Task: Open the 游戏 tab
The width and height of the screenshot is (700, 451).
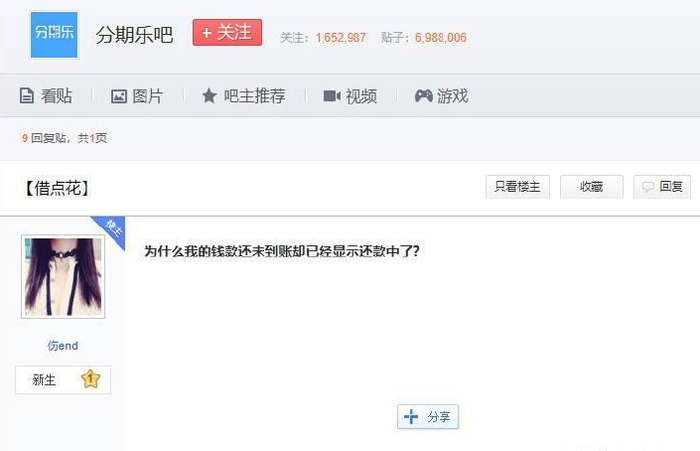Action: click(441, 96)
